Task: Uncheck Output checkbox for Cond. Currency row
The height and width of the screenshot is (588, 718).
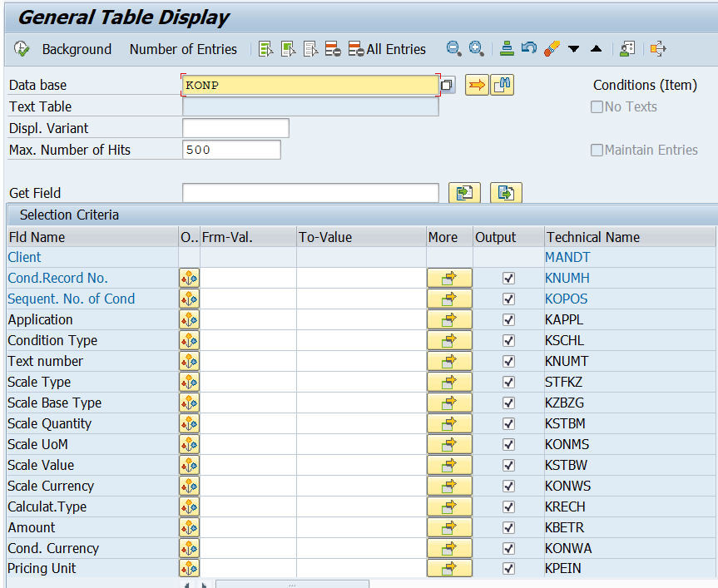Action: point(508,548)
